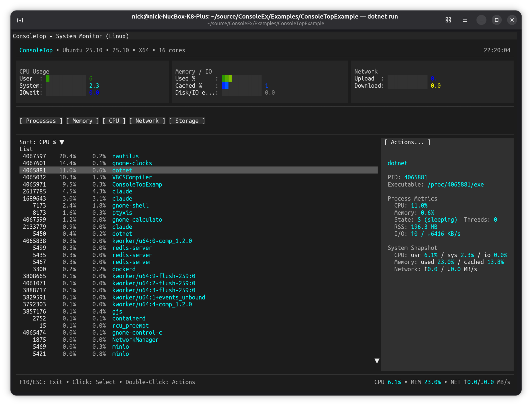The image size is (532, 406).
Task: Switch to the Processes tab
Action: click(41, 121)
